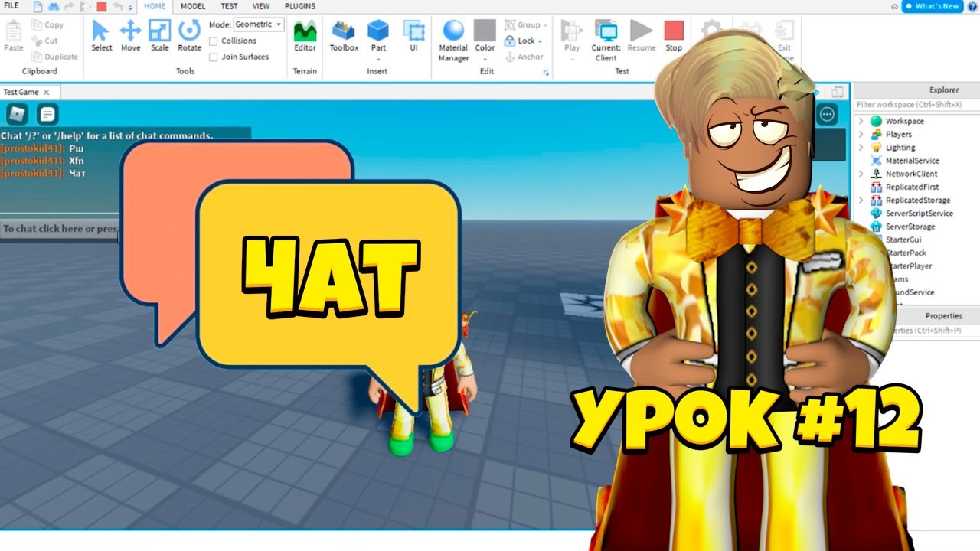
Task: Activate the Rotate tool
Action: point(189,36)
